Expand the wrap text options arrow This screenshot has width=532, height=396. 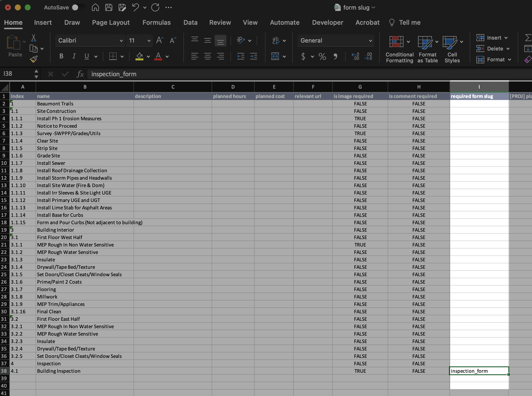[284, 41]
